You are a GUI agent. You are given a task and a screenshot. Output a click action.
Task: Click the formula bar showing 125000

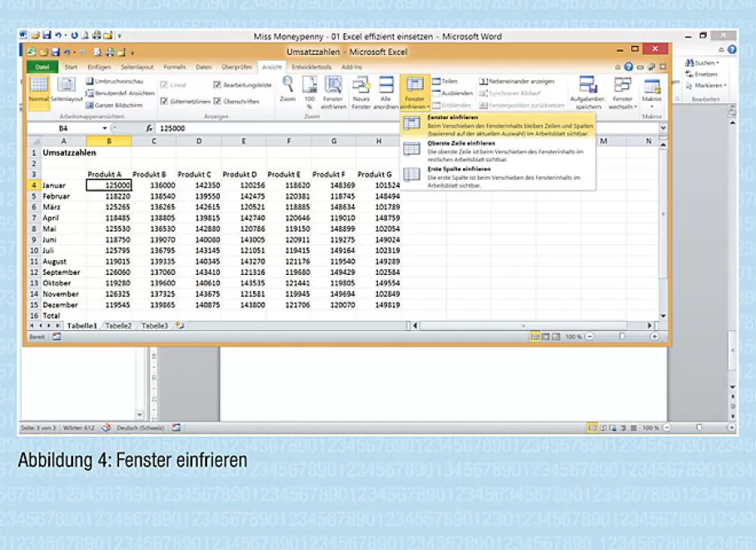[x=407, y=128]
